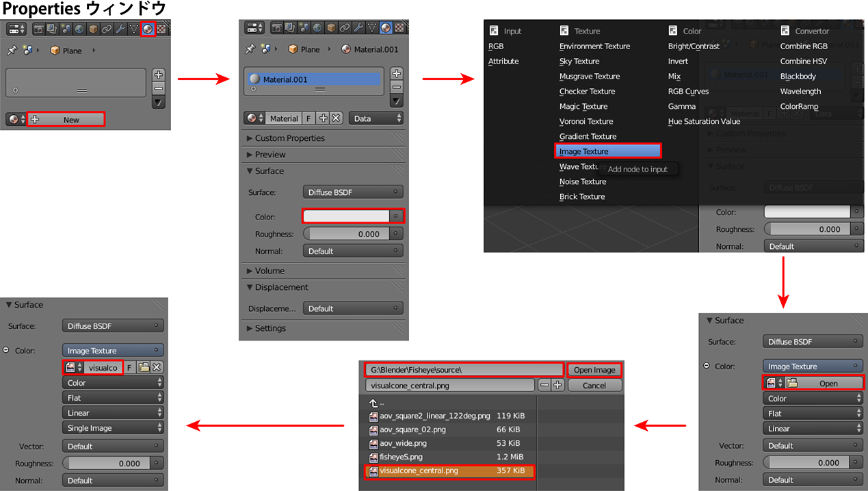Open Displacement Default dropdown
The width and height of the screenshot is (868, 491).
point(353,308)
